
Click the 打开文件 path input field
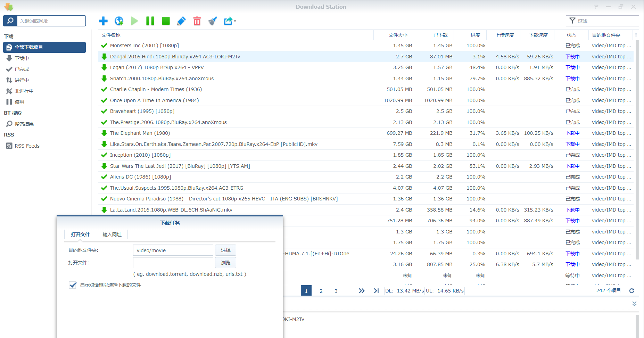[173, 263]
